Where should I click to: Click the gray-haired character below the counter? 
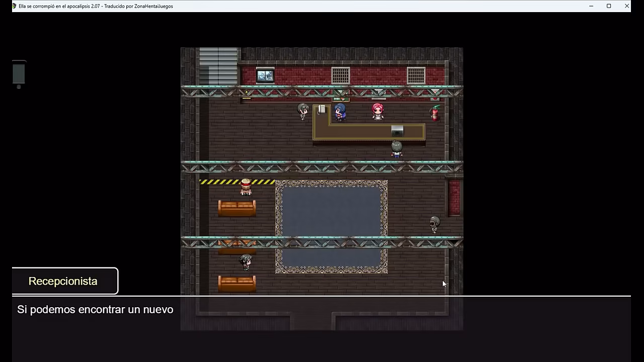coord(396,149)
